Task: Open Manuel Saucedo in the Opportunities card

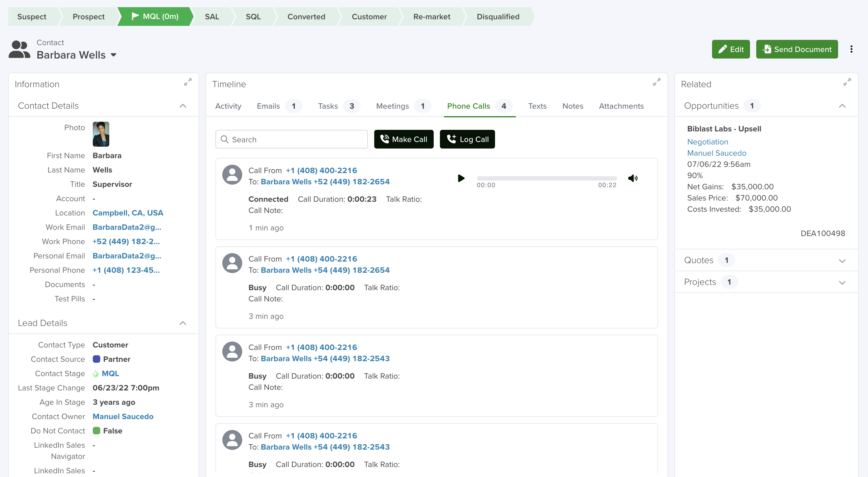Action: 716,153
